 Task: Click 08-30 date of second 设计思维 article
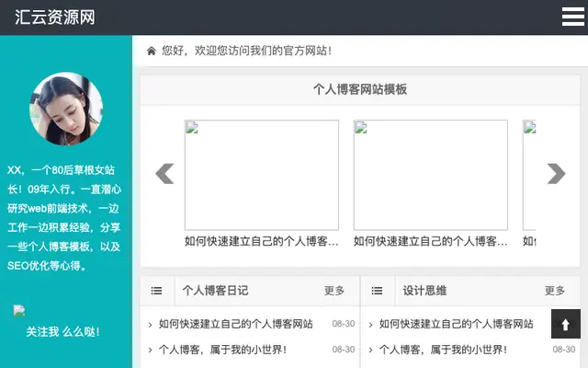tap(564, 350)
